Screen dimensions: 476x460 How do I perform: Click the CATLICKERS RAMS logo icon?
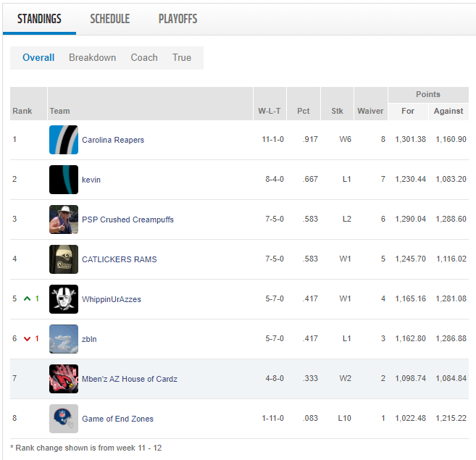pos(64,259)
